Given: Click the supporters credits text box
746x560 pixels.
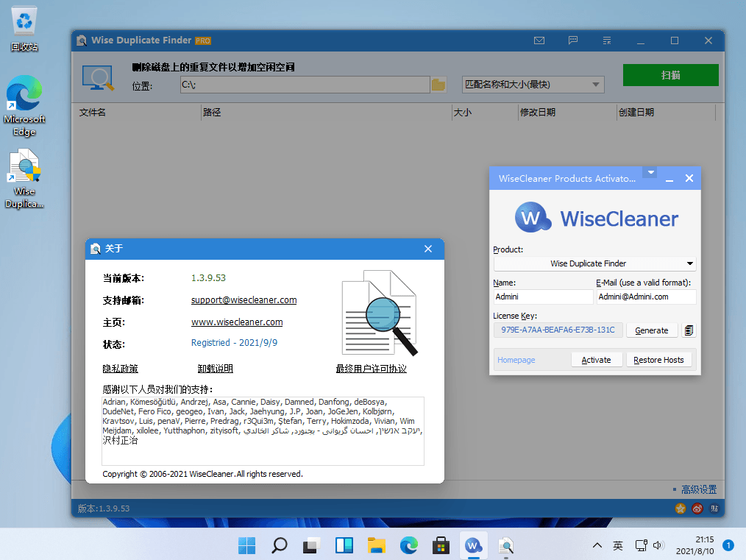Looking at the screenshot, I should (x=263, y=431).
